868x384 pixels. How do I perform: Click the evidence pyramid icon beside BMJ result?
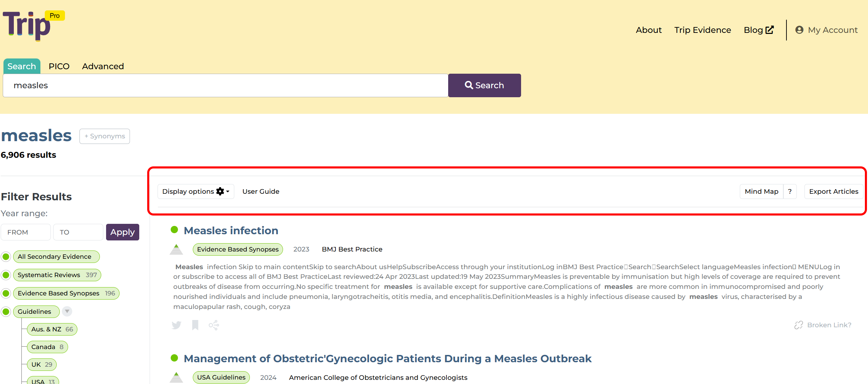click(x=176, y=249)
